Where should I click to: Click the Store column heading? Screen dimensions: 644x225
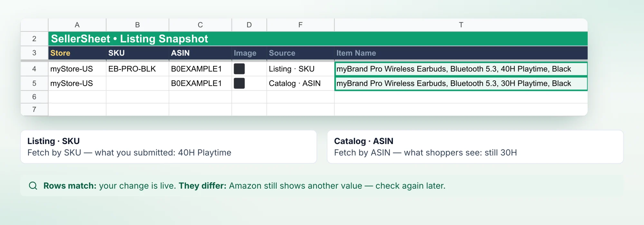77,53
